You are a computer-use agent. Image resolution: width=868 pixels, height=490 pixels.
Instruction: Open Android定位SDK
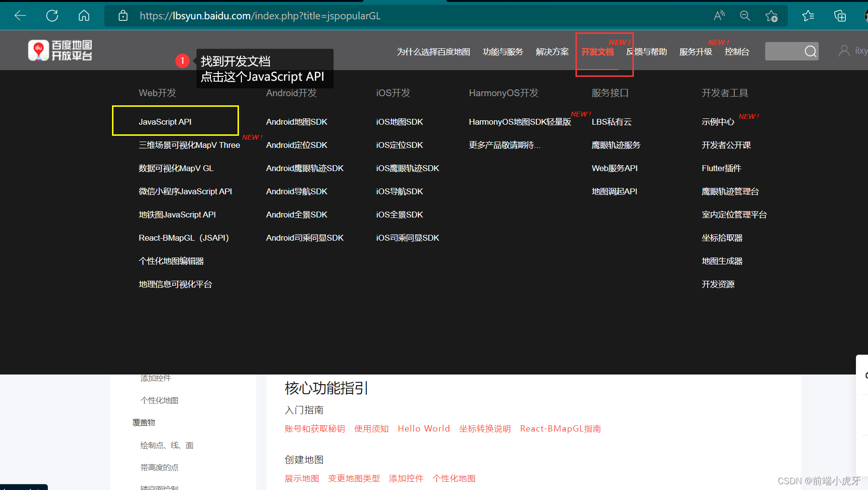(296, 145)
